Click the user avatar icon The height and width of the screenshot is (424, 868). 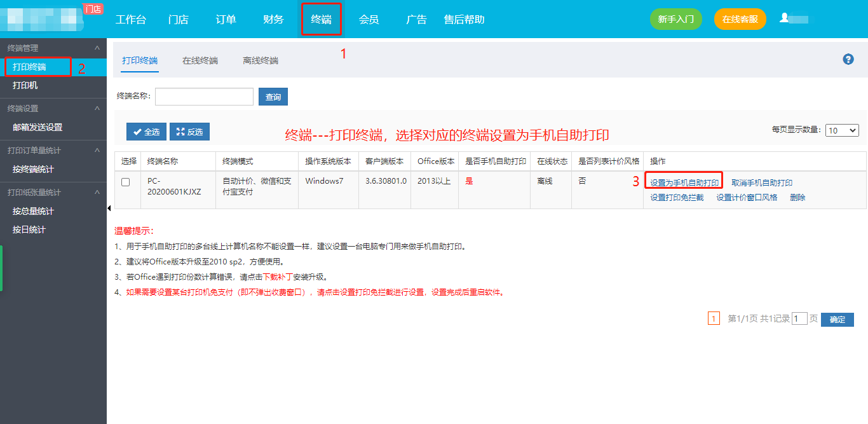[x=784, y=18]
